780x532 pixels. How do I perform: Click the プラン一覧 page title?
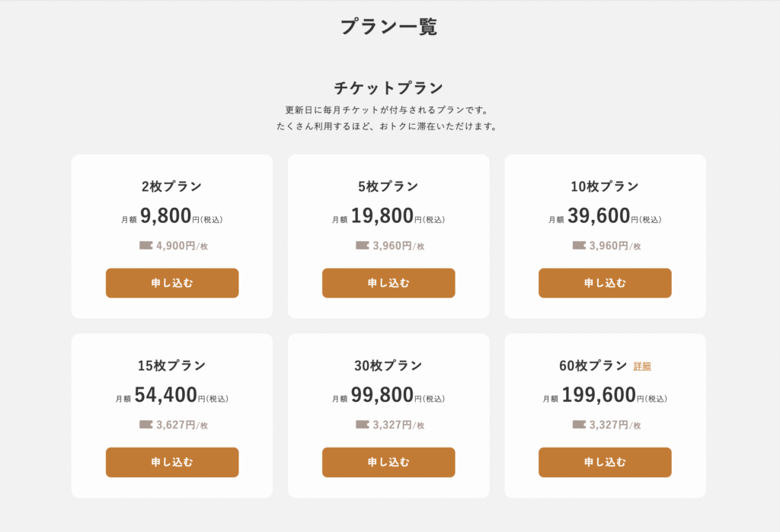coord(388,27)
